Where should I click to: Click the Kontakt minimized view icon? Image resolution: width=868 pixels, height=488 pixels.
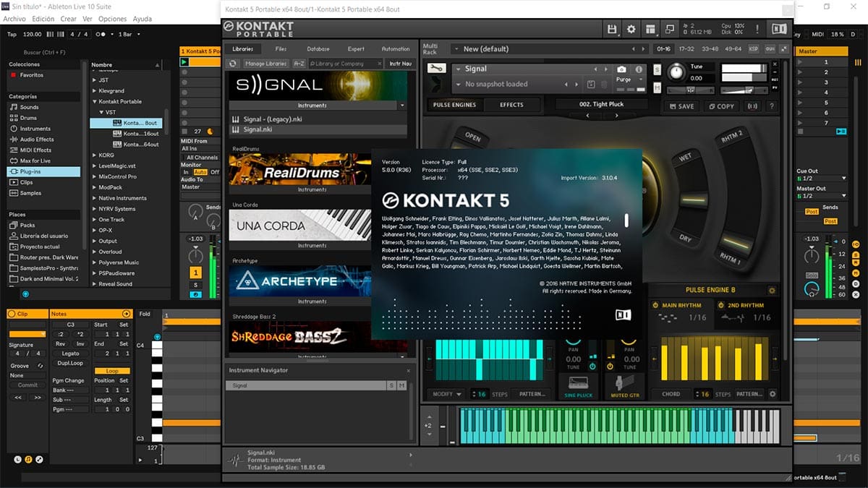(669, 29)
